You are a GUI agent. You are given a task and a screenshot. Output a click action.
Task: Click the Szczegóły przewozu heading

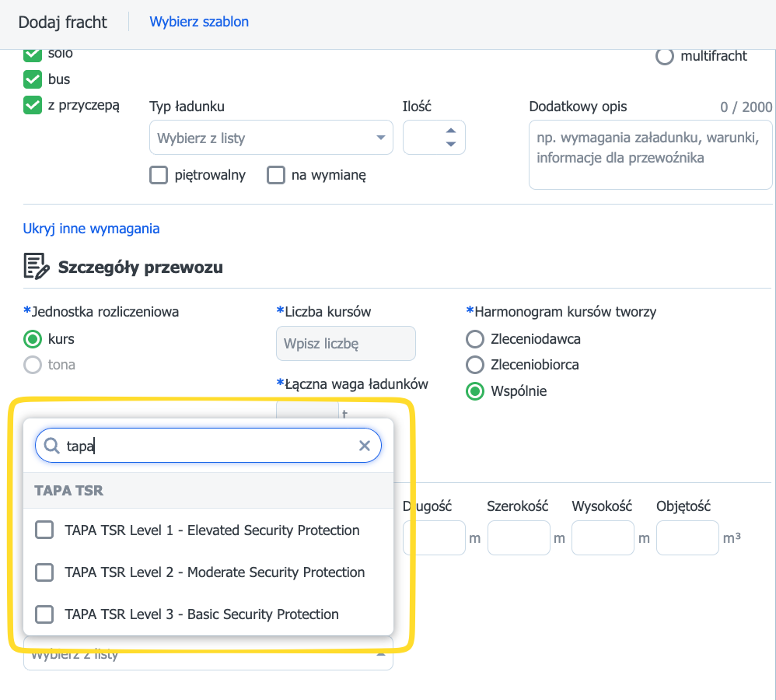click(x=141, y=268)
